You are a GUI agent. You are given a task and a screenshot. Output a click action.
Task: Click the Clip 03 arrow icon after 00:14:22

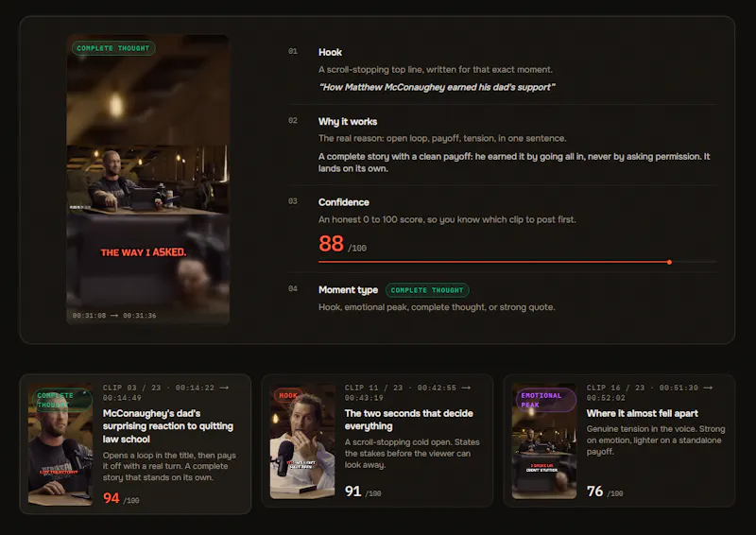point(224,388)
